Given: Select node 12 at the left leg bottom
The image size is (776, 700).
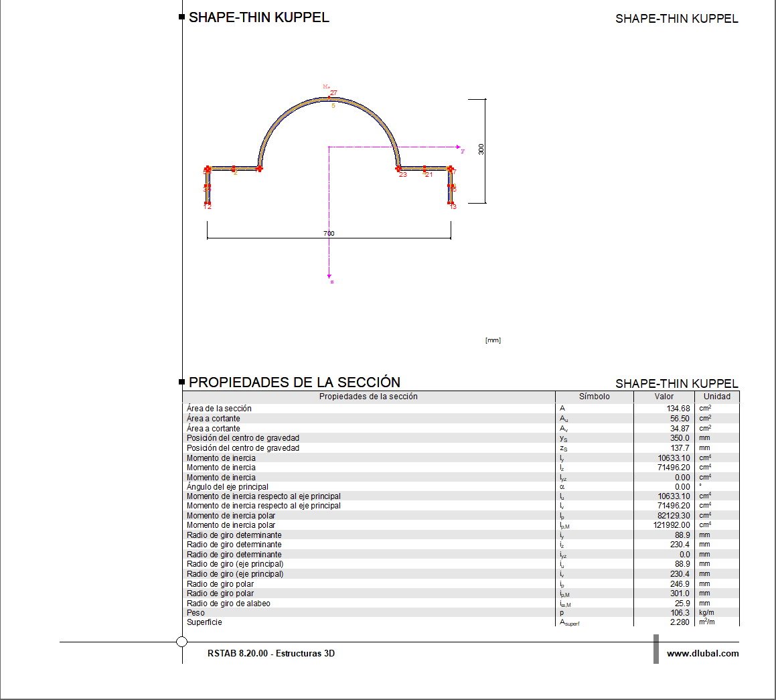Looking at the screenshot, I should 208,206.
